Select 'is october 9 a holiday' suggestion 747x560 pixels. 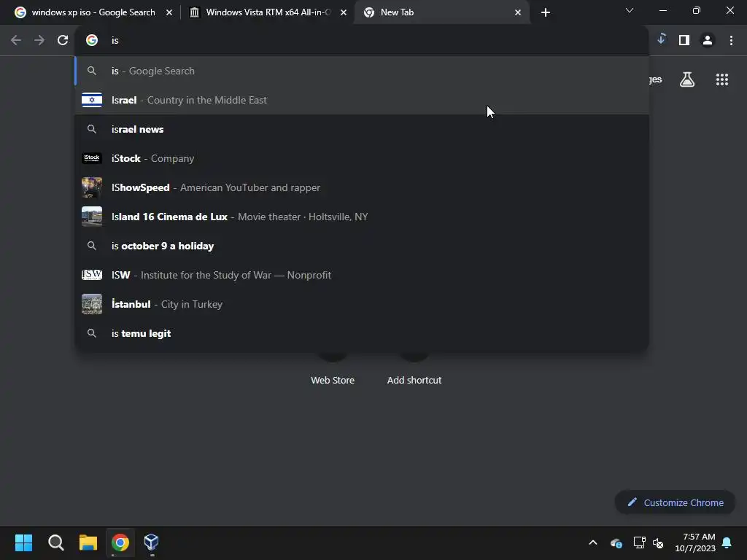[362, 246]
